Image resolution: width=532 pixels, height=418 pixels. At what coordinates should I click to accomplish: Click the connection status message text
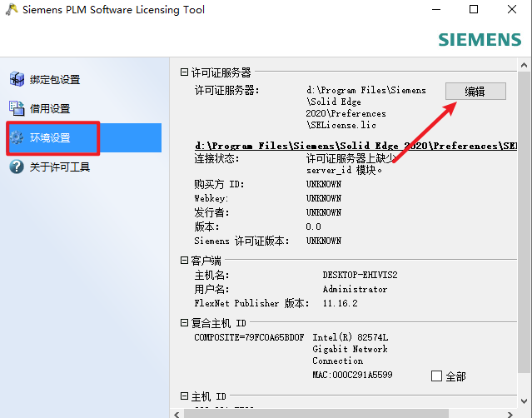click(x=351, y=164)
